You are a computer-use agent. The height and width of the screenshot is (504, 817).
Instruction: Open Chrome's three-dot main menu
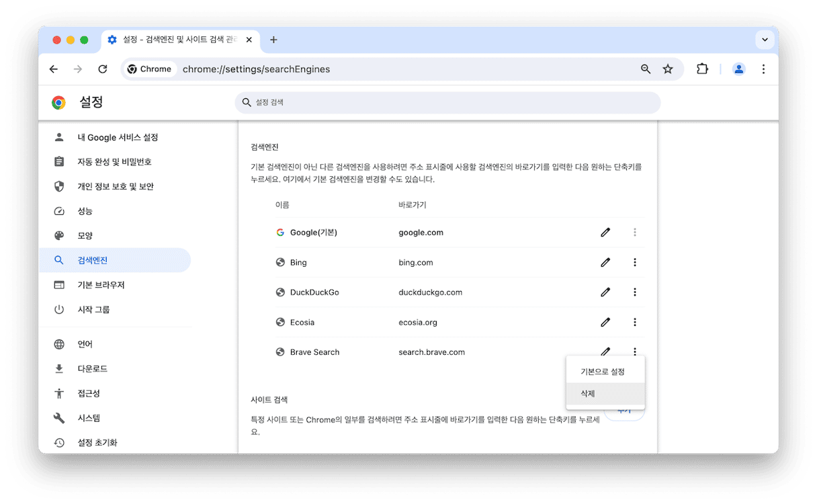(x=763, y=69)
